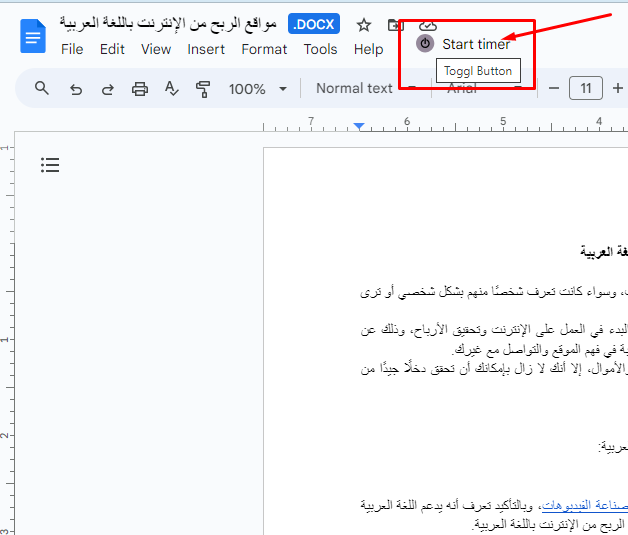Screen dimensions: 628x535
Task: Open the Help menu
Action: [368, 49]
